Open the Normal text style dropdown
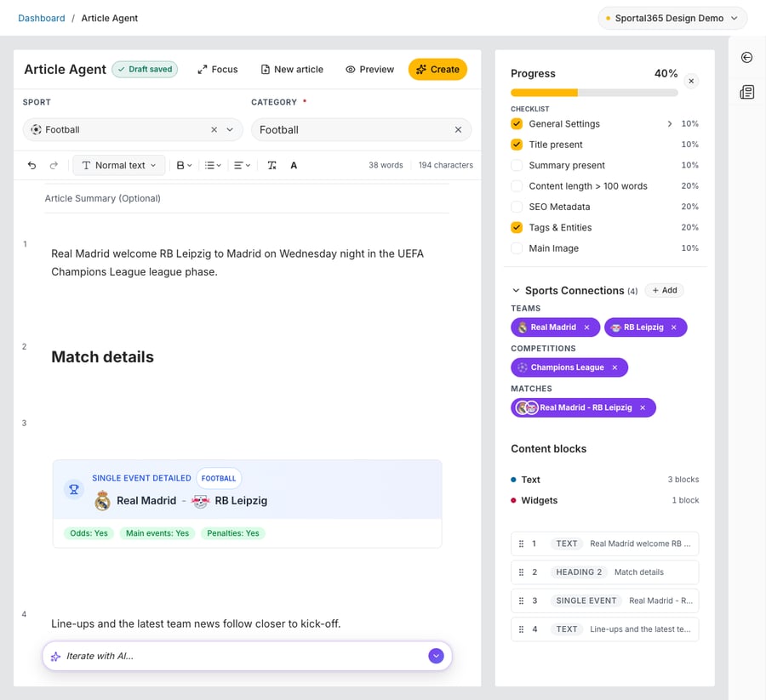The image size is (766, 700). pos(118,166)
